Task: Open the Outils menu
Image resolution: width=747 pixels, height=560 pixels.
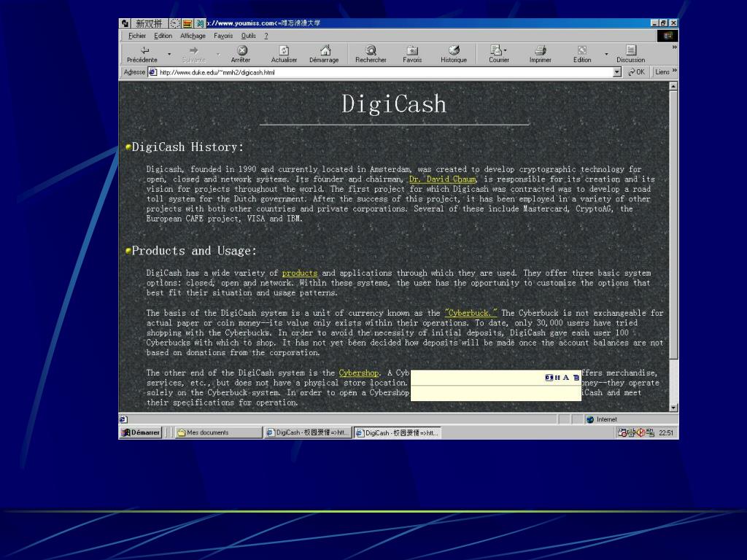Action: coord(249,36)
